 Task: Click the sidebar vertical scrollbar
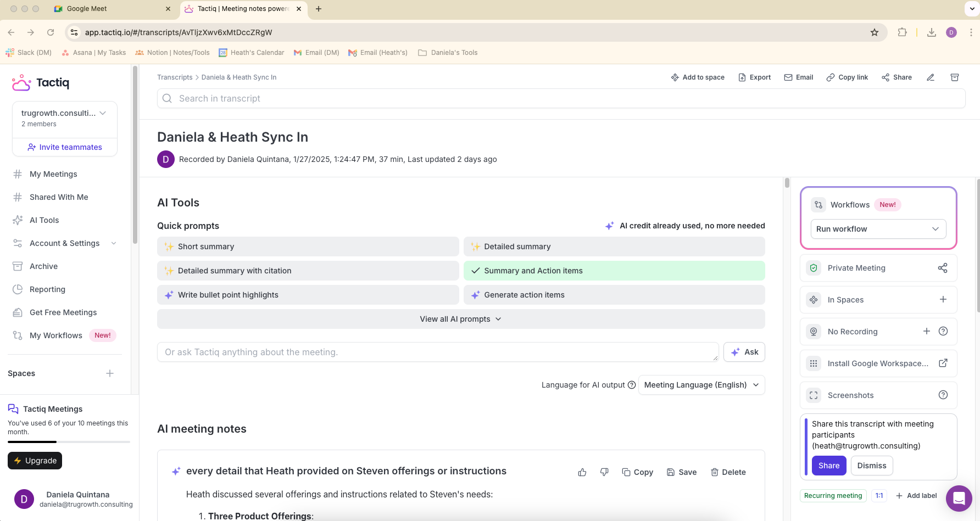tap(135, 155)
